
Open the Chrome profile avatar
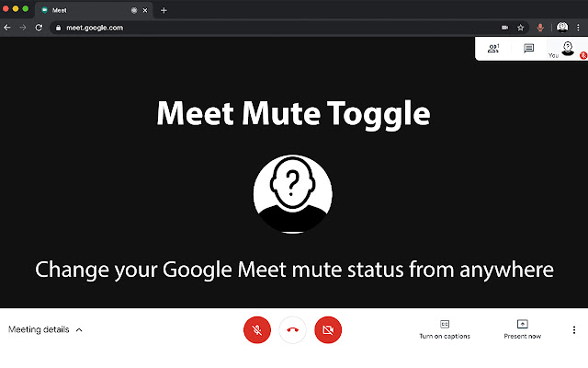pos(561,27)
